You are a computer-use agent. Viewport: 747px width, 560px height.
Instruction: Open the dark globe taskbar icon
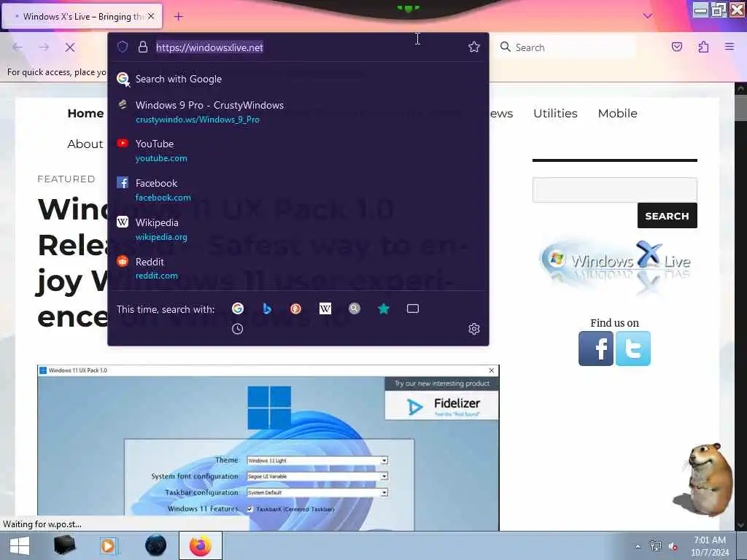tap(156, 545)
